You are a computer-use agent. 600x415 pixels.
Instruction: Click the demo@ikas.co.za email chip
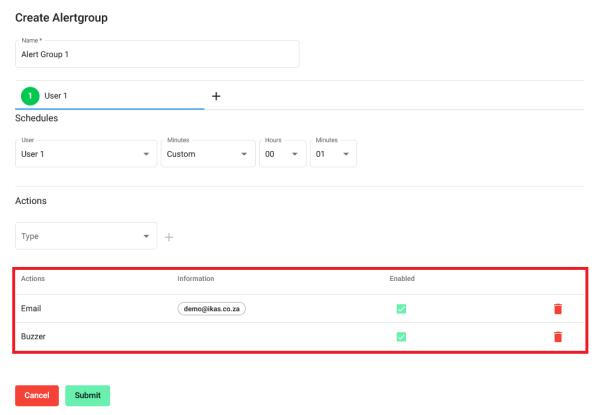click(212, 309)
